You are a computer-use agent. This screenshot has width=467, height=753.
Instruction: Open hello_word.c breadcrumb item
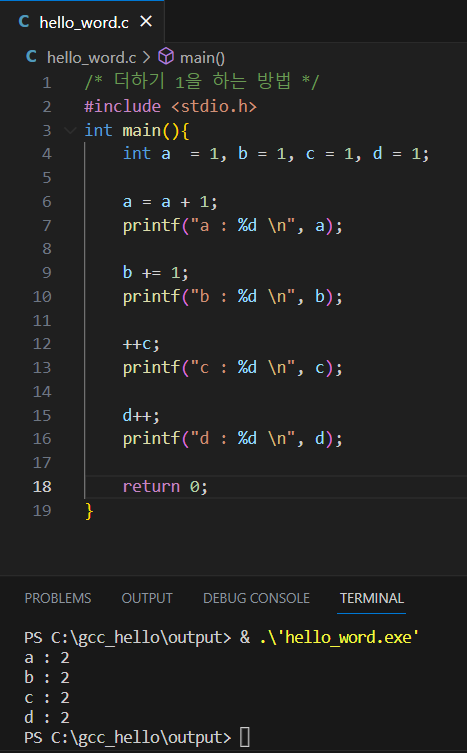(91, 58)
